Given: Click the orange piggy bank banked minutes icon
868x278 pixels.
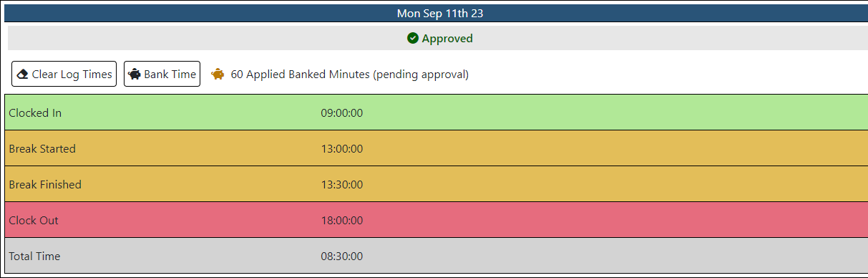Looking at the screenshot, I should tap(218, 74).
